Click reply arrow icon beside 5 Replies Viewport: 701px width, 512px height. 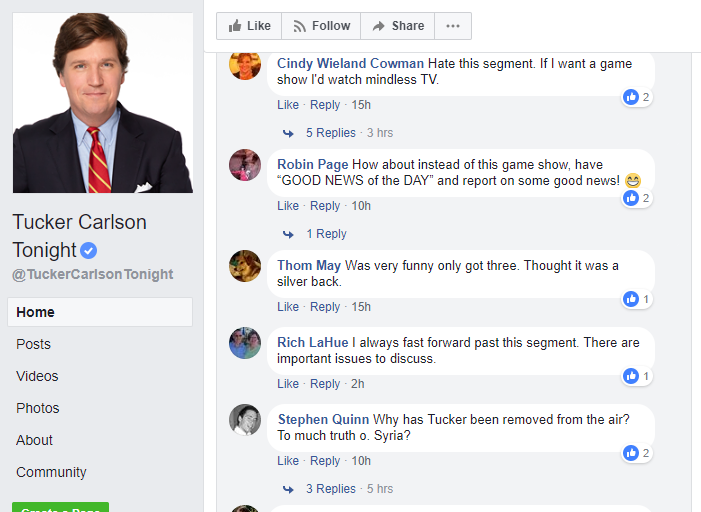tap(288, 133)
